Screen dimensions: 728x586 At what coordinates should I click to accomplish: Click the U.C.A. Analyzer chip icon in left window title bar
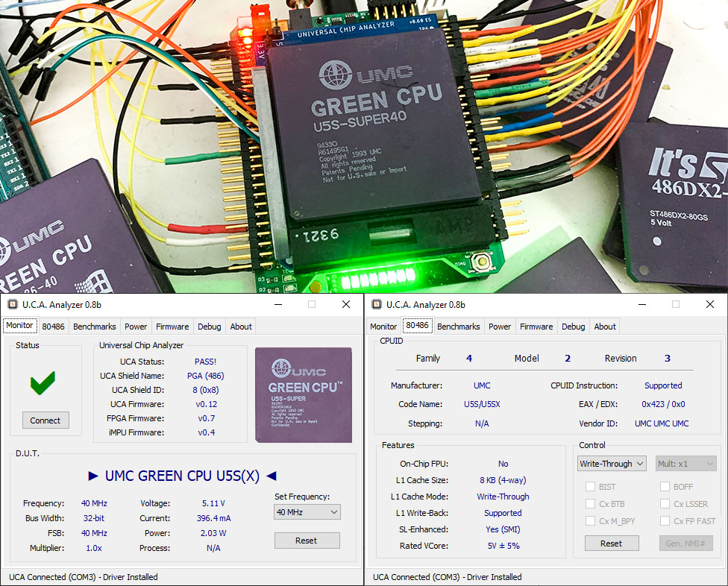pyautogui.click(x=13, y=305)
